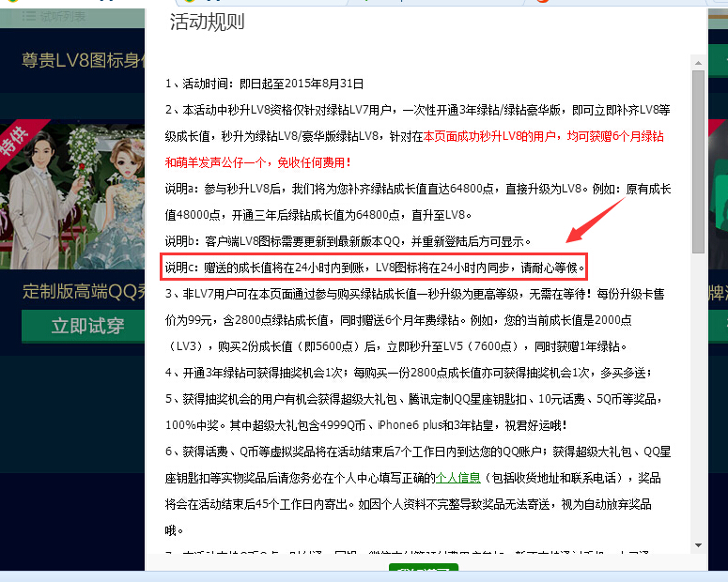Click the 活动规则 dialog heading

pos(207,22)
